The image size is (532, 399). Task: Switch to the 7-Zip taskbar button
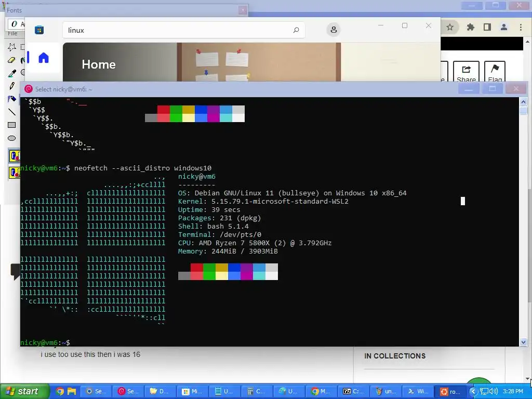(x=353, y=391)
